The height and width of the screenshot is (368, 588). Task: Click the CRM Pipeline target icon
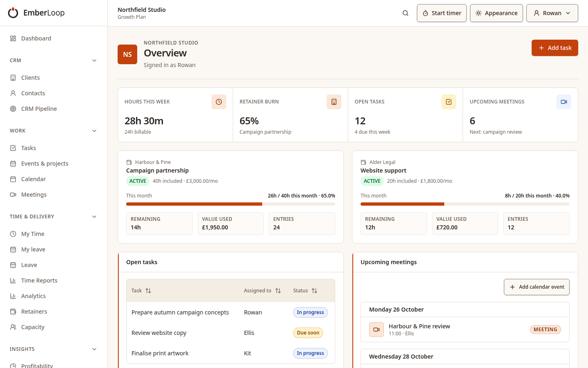point(13,109)
